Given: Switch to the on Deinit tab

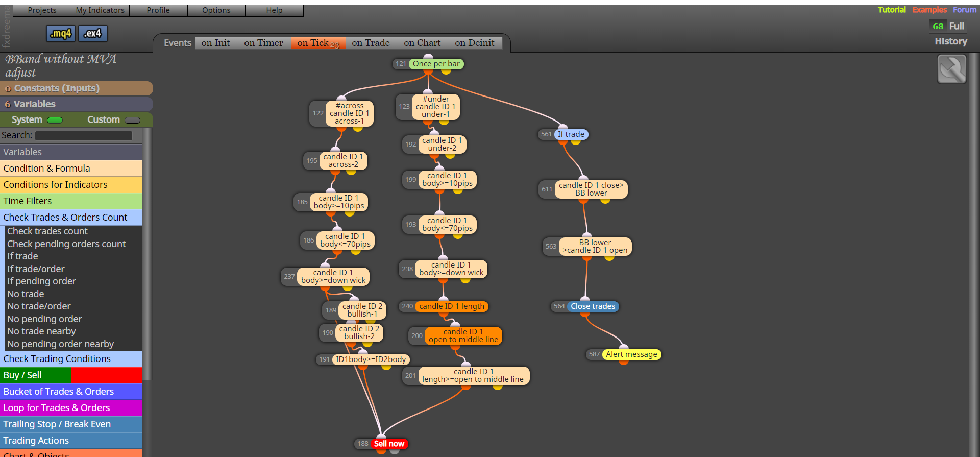Looking at the screenshot, I should [x=475, y=43].
